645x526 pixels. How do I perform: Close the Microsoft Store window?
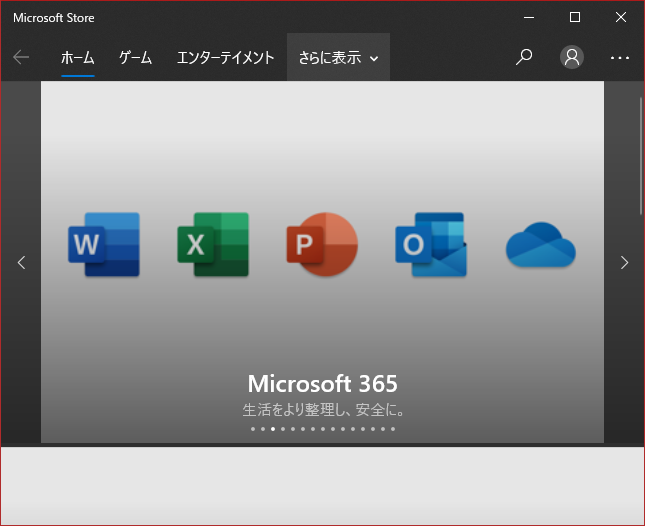click(x=621, y=17)
